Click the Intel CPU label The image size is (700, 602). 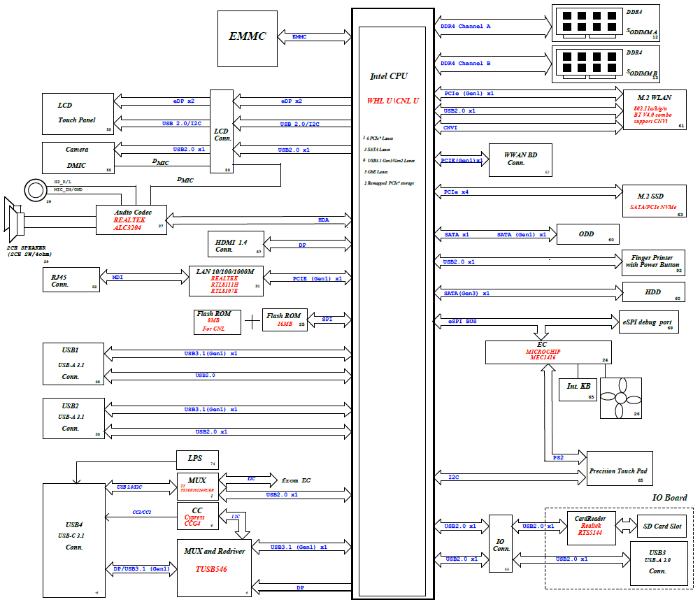click(x=389, y=76)
